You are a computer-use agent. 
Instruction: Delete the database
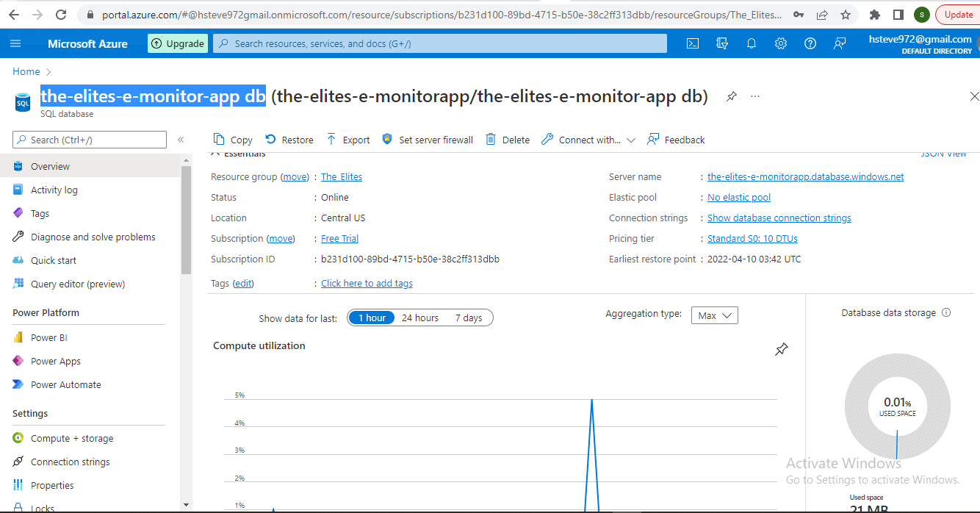[x=508, y=140]
